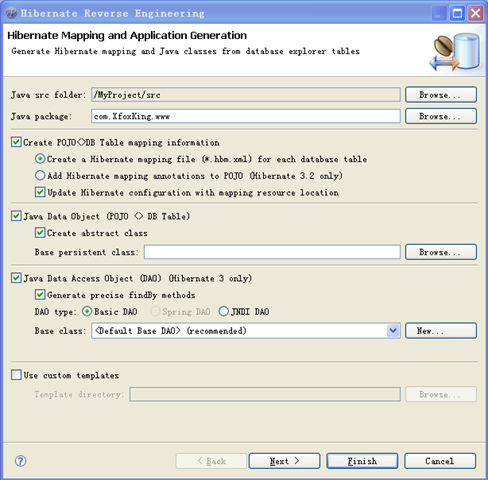Viewport: 488px width, 480px height.
Task: Uncheck Generate precise findBy methods
Action: (x=40, y=294)
